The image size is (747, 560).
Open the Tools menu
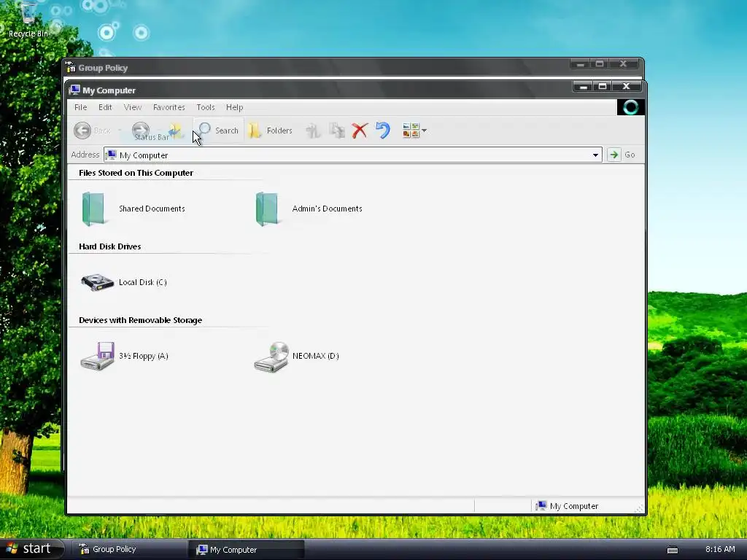coord(205,107)
